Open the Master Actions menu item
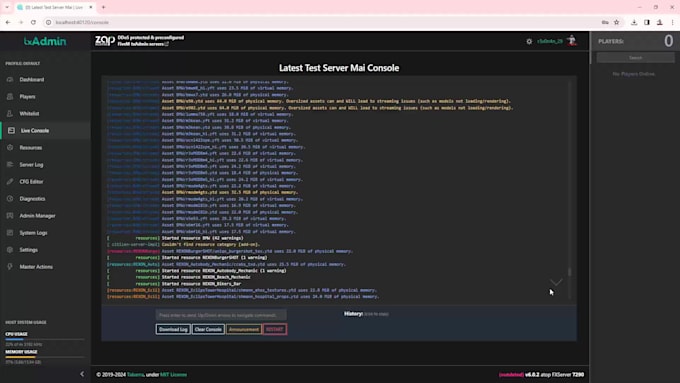The height and width of the screenshot is (383, 680). pos(36,267)
